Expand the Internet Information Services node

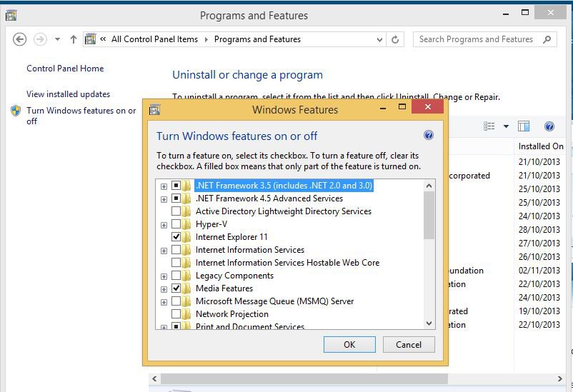click(x=164, y=251)
